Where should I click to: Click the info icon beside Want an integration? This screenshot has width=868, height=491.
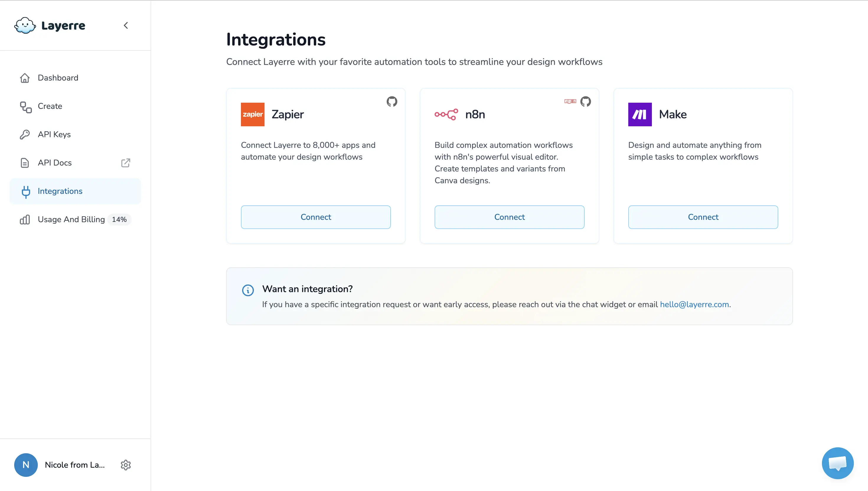tap(248, 290)
